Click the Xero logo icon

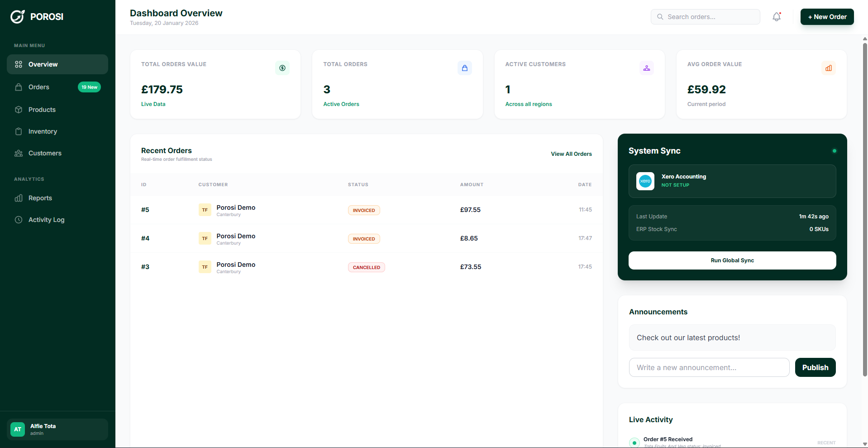(x=645, y=181)
